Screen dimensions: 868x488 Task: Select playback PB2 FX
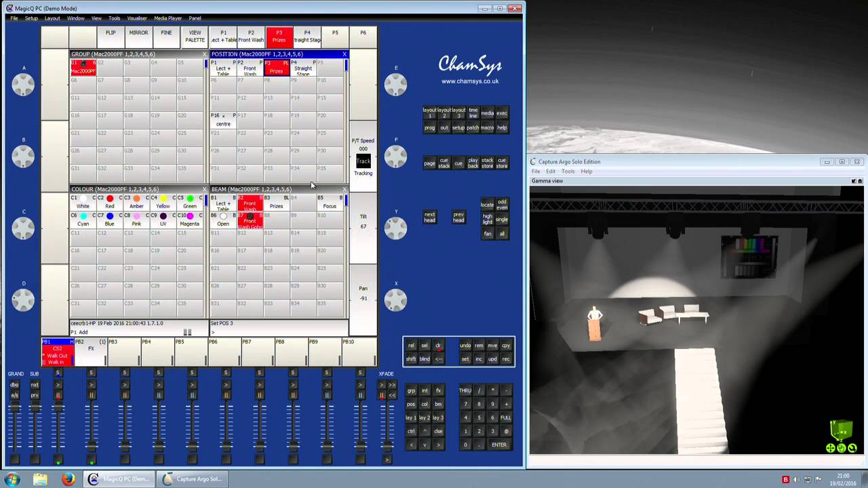pyautogui.click(x=91, y=352)
